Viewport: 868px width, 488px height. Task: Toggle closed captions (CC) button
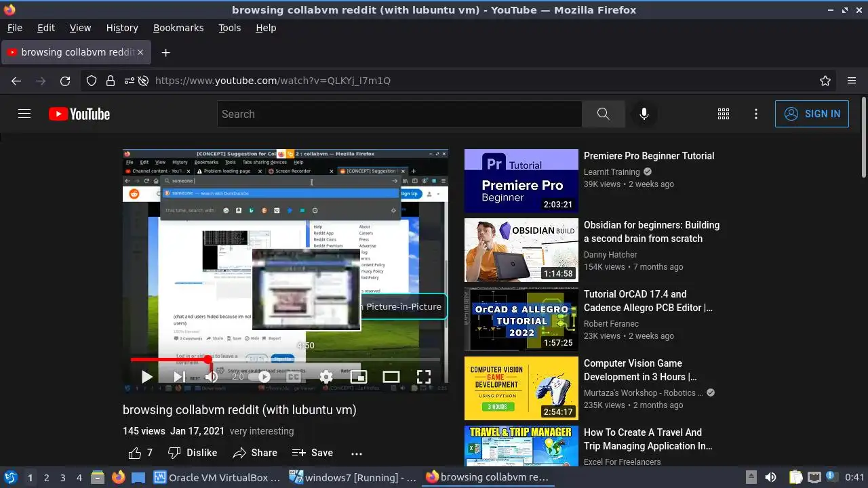coord(294,377)
